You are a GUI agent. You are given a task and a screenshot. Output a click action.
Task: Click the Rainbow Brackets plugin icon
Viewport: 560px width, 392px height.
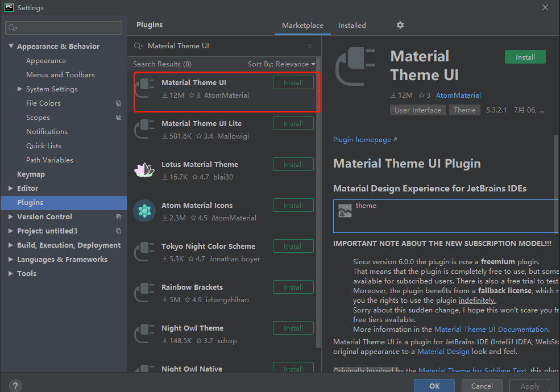(x=144, y=293)
